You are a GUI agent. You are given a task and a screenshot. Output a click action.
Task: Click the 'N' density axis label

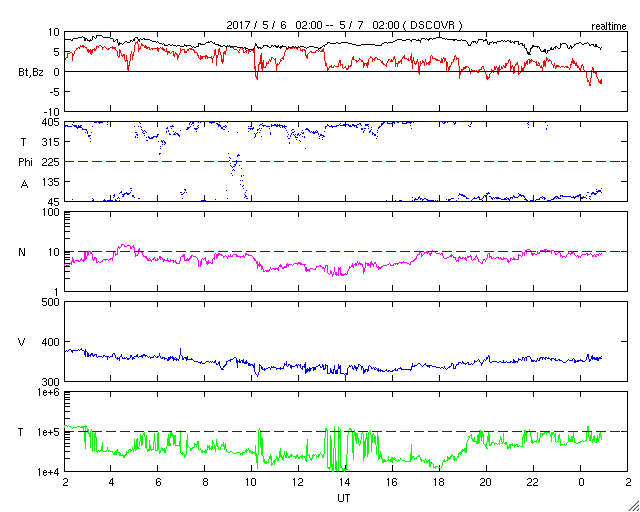[x=22, y=252]
